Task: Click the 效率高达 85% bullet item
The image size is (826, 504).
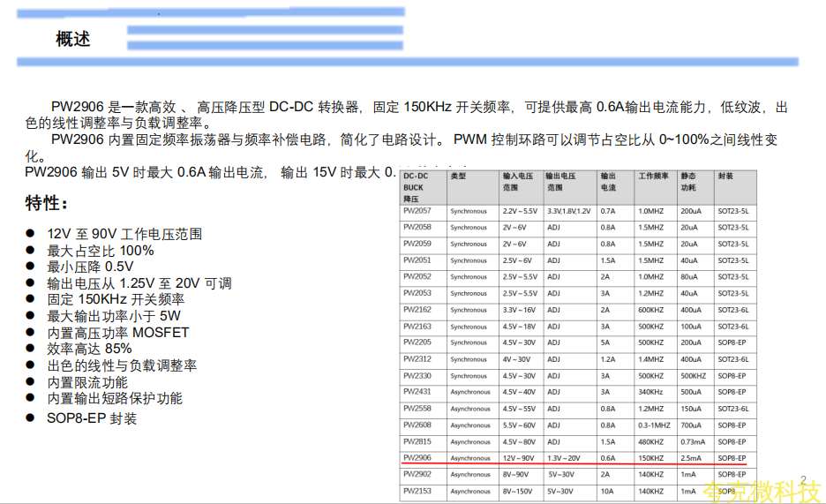Action: 89,349
